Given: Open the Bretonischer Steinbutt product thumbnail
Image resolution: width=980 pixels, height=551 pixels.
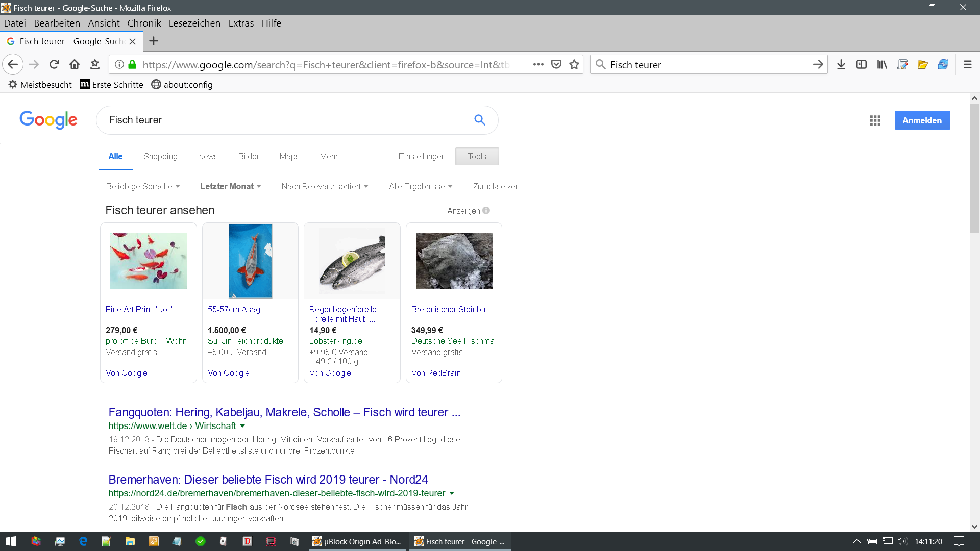Looking at the screenshot, I should [454, 261].
